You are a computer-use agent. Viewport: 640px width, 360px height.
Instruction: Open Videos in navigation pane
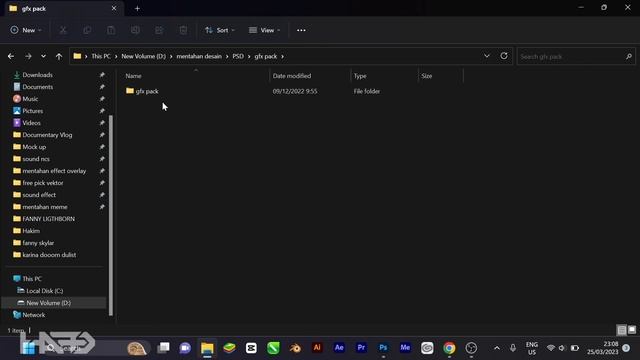(x=31, y=123)
